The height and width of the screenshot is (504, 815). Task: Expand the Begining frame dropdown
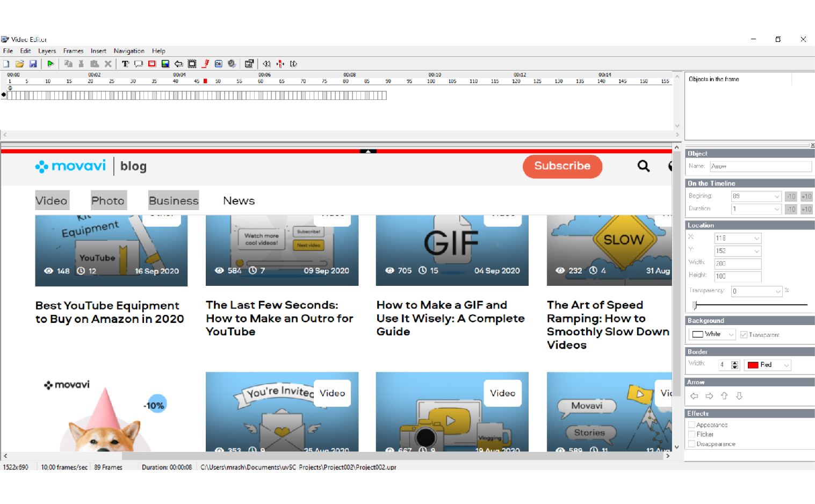tap(777, 196)
